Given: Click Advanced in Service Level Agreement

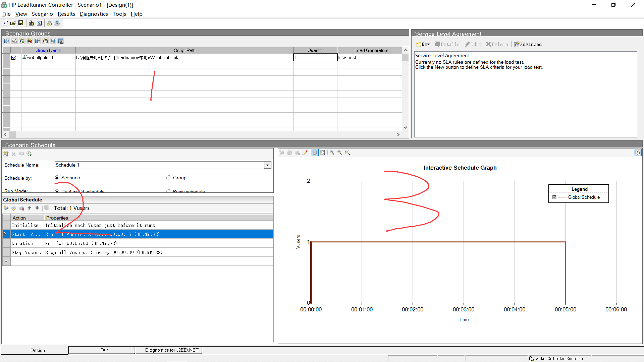Looking at the screenshot, I should point(528,44).
